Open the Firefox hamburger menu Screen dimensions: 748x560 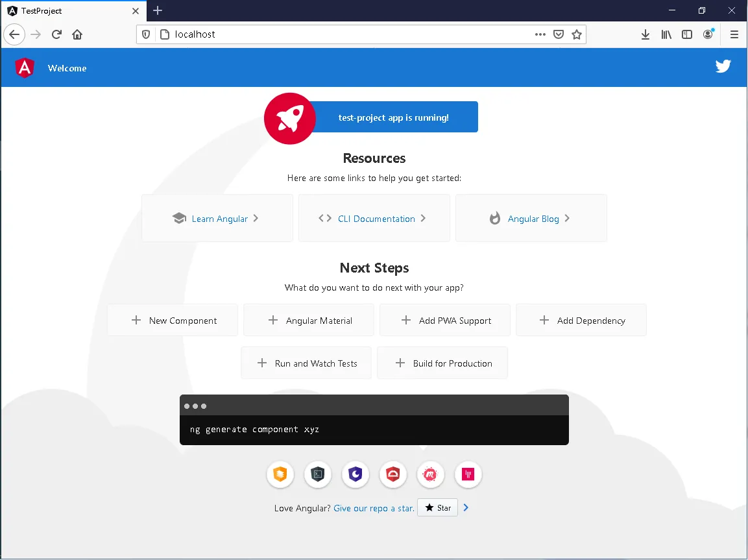click(x=734, y=34)
